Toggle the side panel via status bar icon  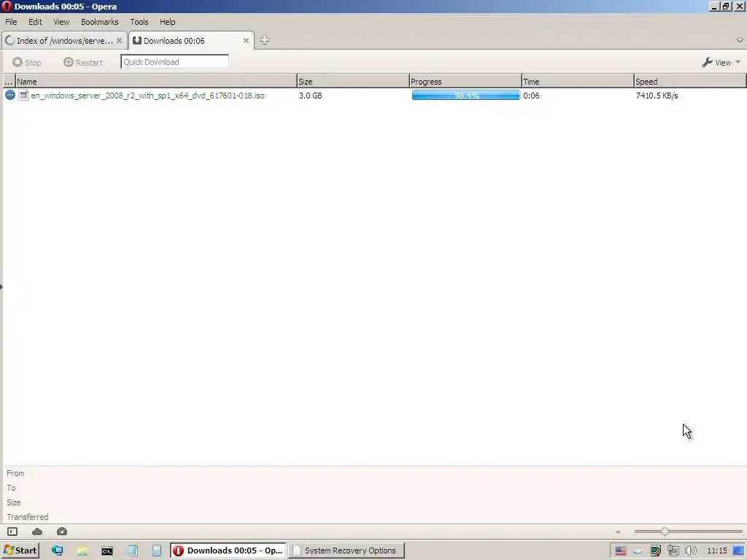tap(12, 532)
